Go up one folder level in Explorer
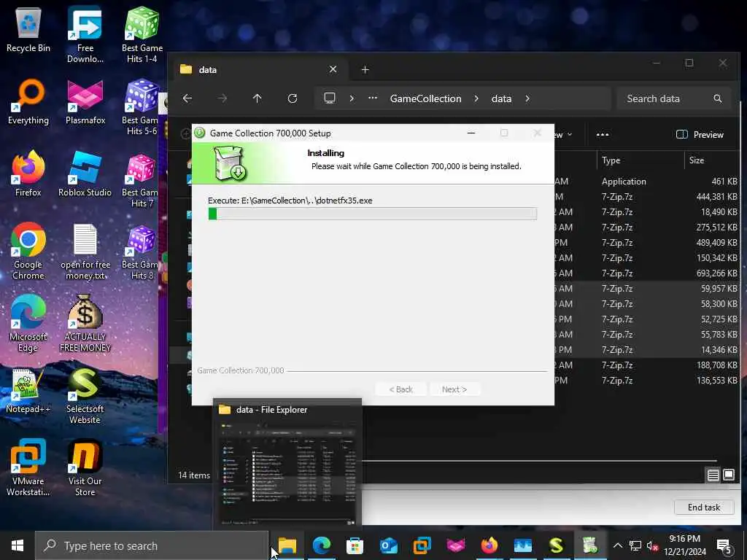This screenshot has width=747, height=560. (x=257, y=98)
